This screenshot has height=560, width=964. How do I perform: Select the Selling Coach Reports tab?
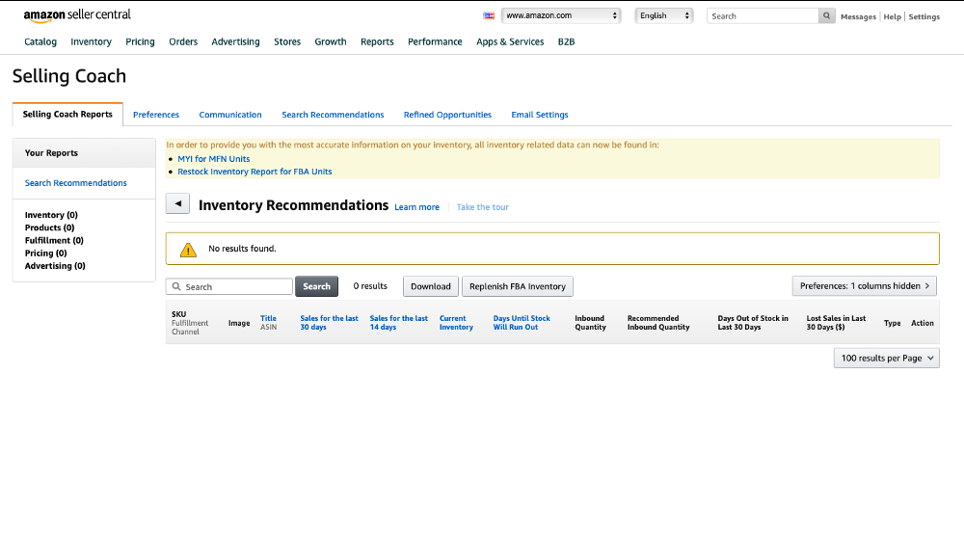tap(67, 115)
